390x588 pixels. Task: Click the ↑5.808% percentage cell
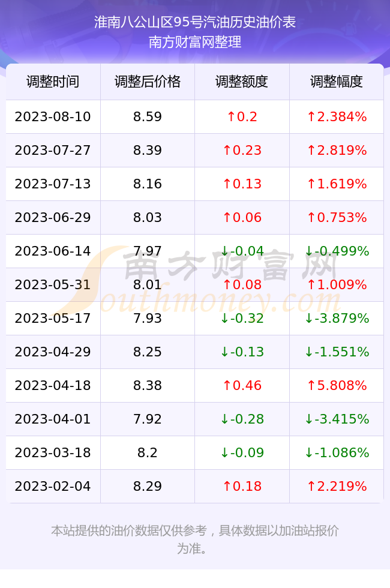click(x=337, y=385)
